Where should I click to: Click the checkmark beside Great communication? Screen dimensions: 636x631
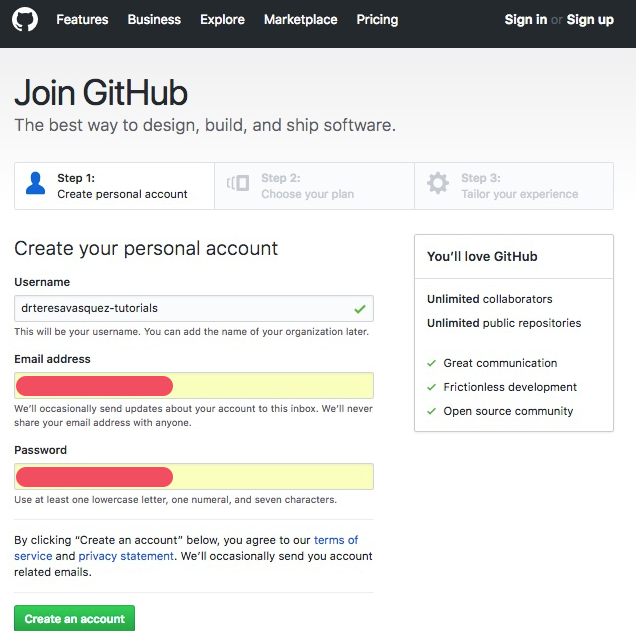432,363
